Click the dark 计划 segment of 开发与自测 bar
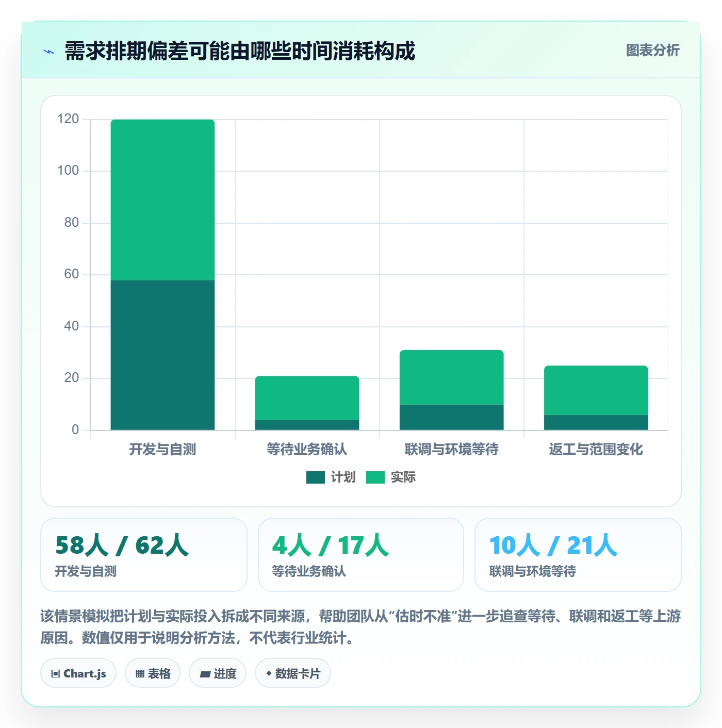This screenshot has height=728, width=722. point(162,355)
